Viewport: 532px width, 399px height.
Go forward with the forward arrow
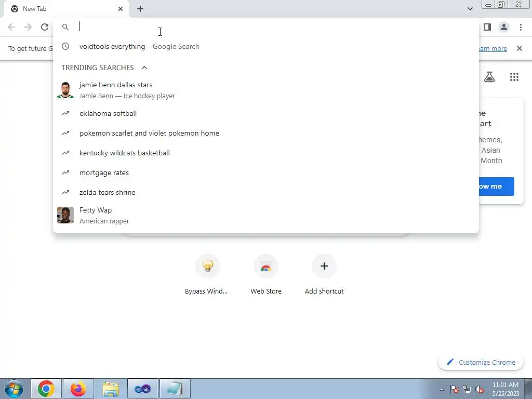[28, 27]
